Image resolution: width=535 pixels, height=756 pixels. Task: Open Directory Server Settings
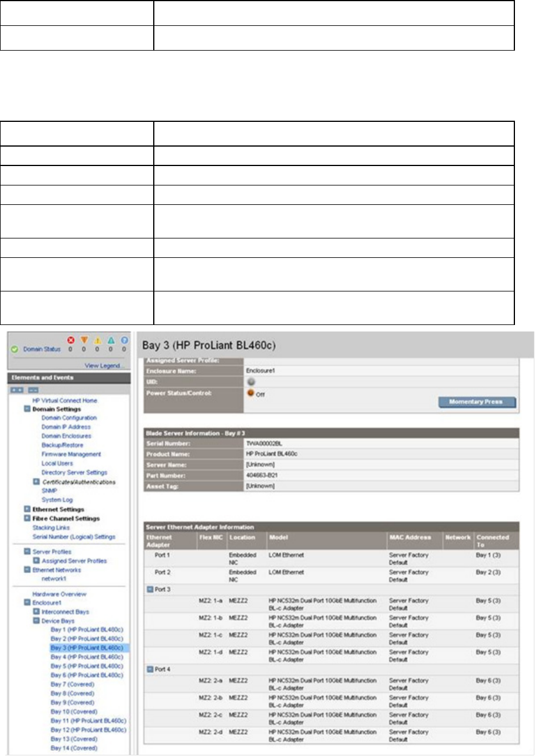tap(74, 472)
